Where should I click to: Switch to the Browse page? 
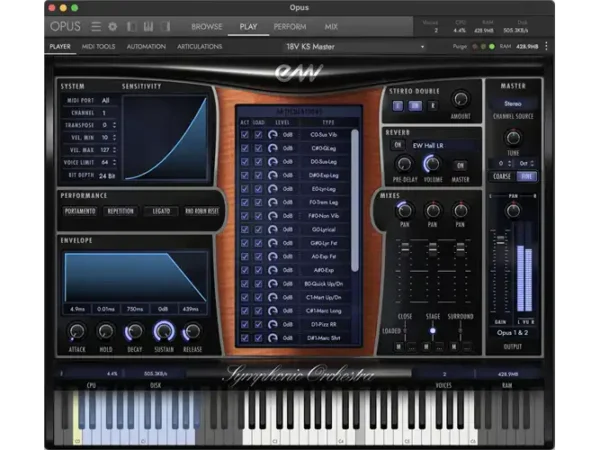pyautogui.click(x=207, y=26)
